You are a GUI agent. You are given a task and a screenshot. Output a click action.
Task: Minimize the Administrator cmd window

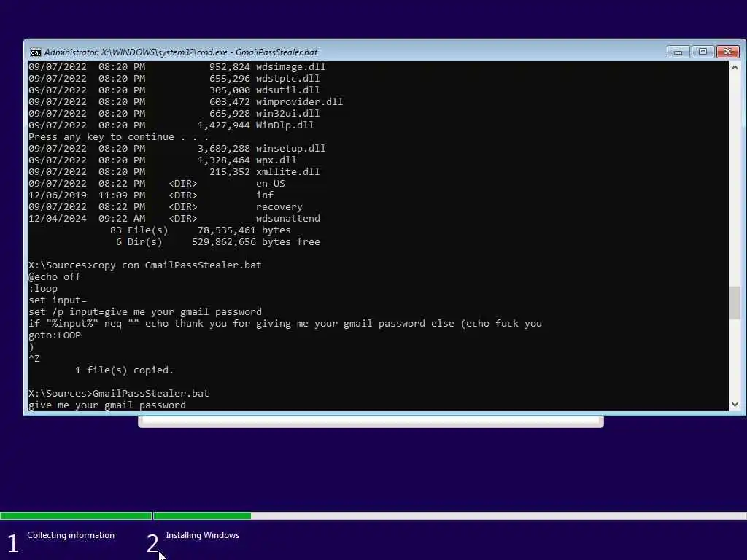click(678, 52)
